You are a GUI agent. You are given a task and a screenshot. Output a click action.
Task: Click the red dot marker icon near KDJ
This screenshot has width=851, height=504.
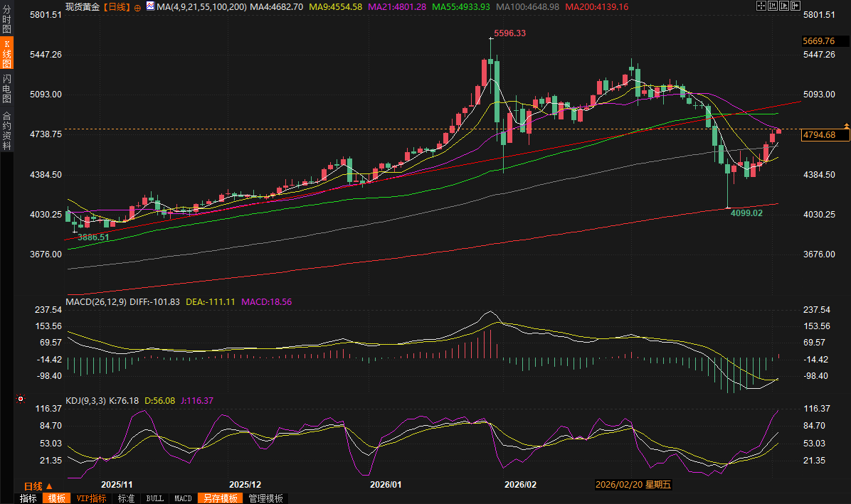pyautogui.click(x=21, y=399)
